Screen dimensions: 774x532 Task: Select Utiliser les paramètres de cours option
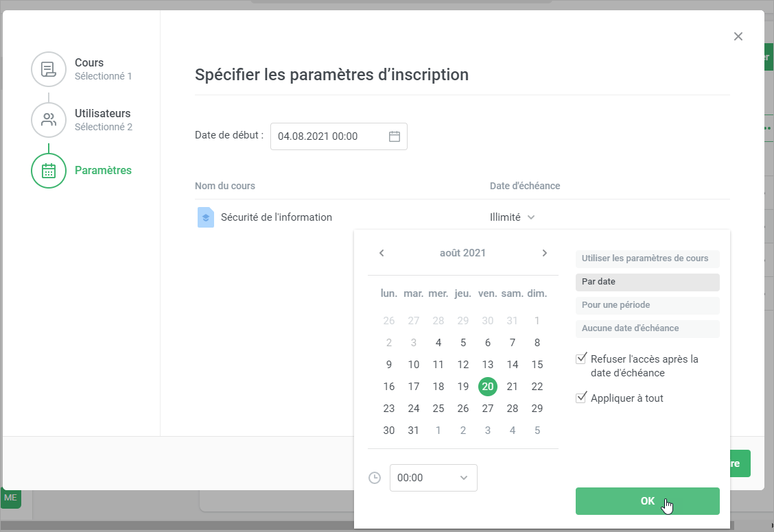click(647, 258)
